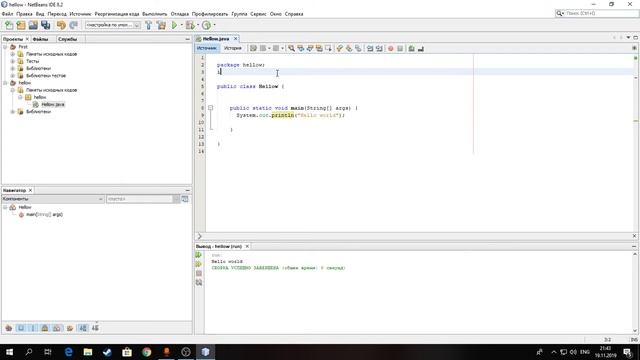Switch to the Службы tab
The width and height of the screenshot is (640, 360).
[67, 39]
